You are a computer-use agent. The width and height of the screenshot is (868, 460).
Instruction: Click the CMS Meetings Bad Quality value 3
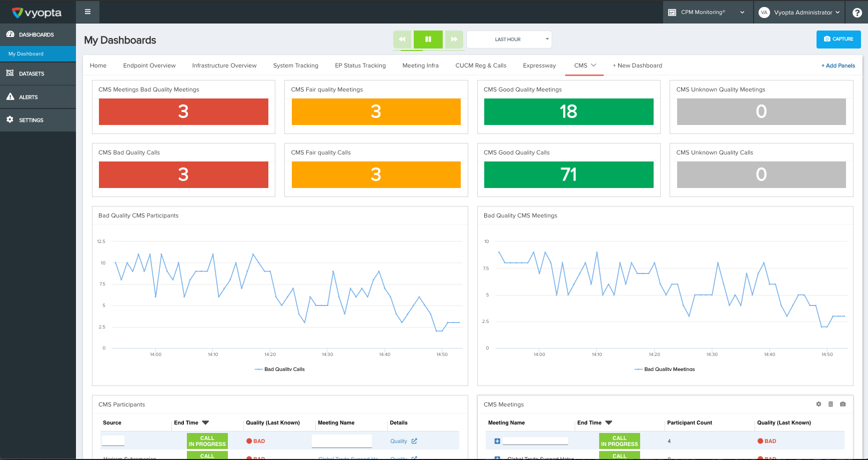point(183,111)
